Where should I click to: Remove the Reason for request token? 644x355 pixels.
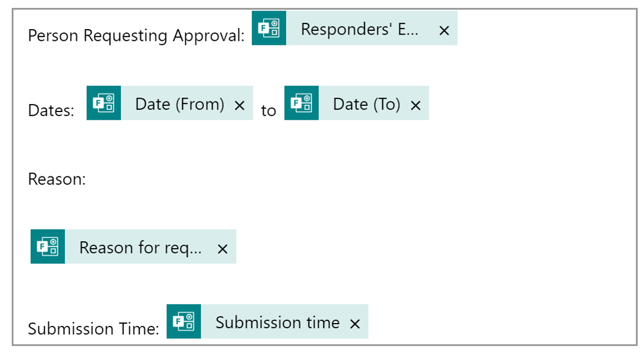[223, 249]
